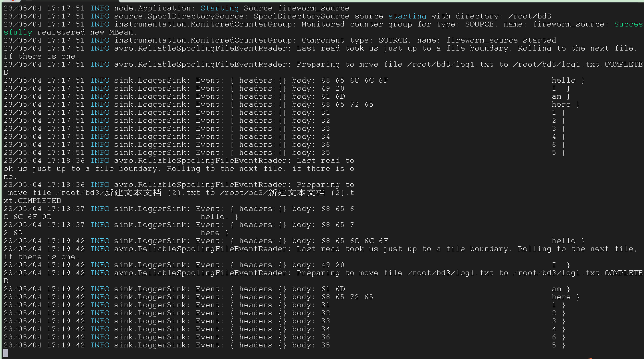Click hex body "68 65 6C 6C 6F" at 17:17:51
Viewport: 644px width, 359px height.
354,80
